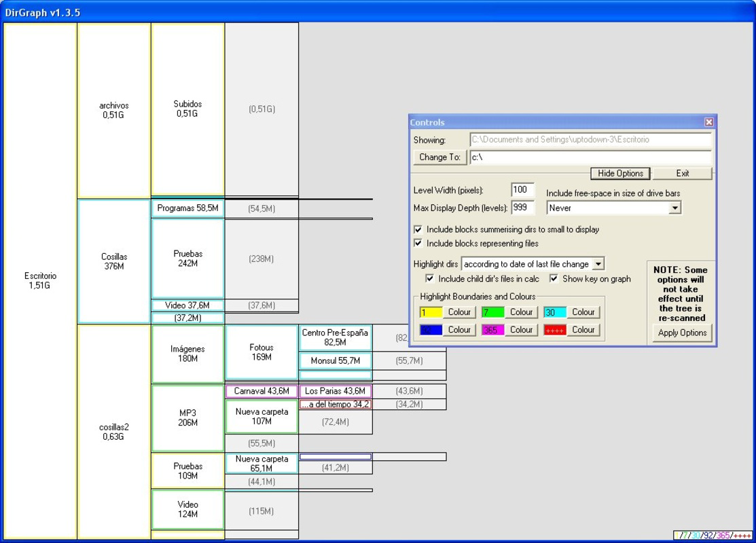
Task: Select the Pruebas 109M block
Action: [187, 471]
